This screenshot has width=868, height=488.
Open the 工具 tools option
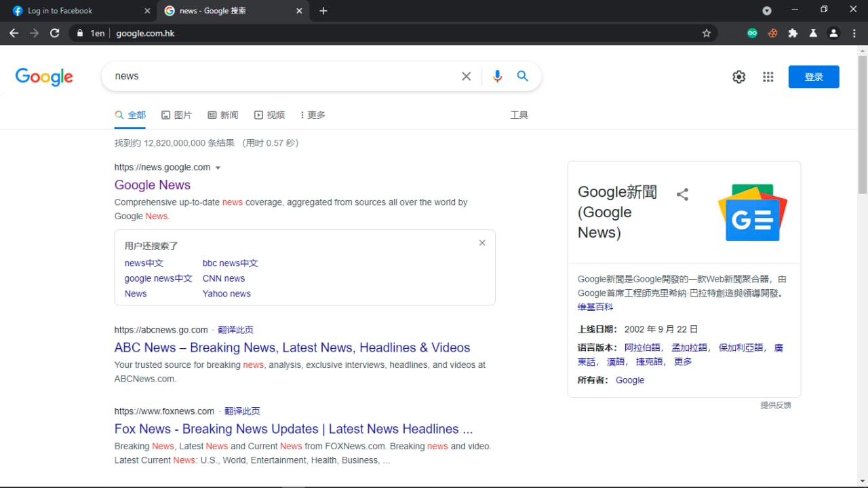519,115
